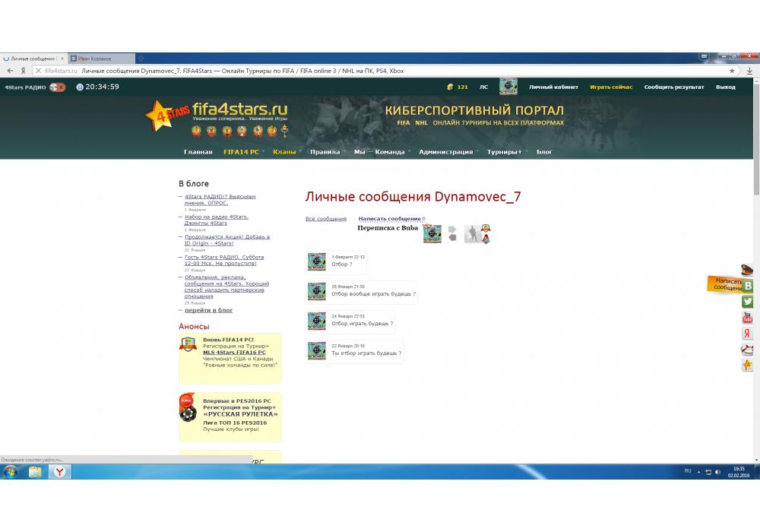Open Yandex Browser from the taskbar
Image resolution: width=760 pixels, height=532 pixels.
click(x=60, y=472)
